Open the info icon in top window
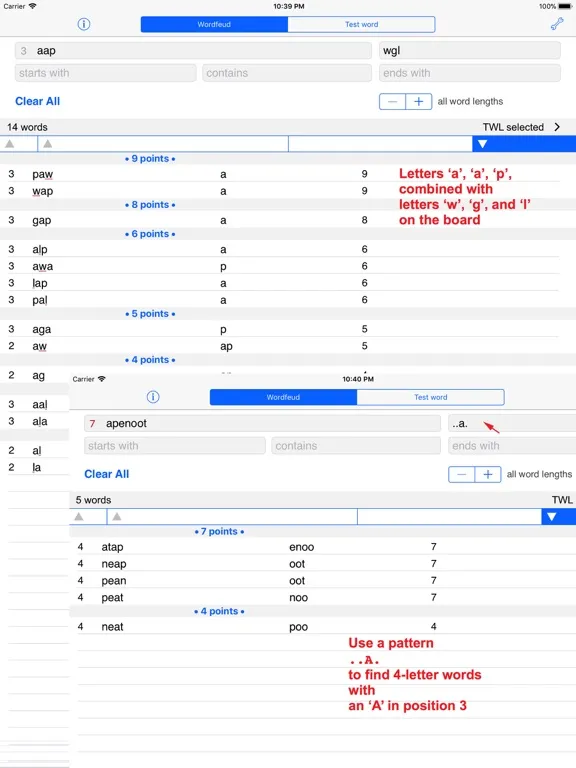576x768 pixels. pos(84,24)
